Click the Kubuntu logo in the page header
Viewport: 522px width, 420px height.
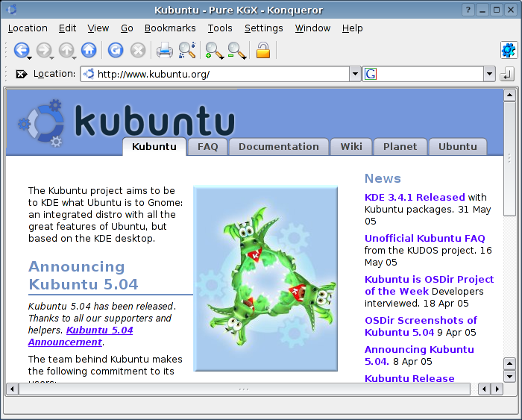pyautogui.click(x=127, y=122)
